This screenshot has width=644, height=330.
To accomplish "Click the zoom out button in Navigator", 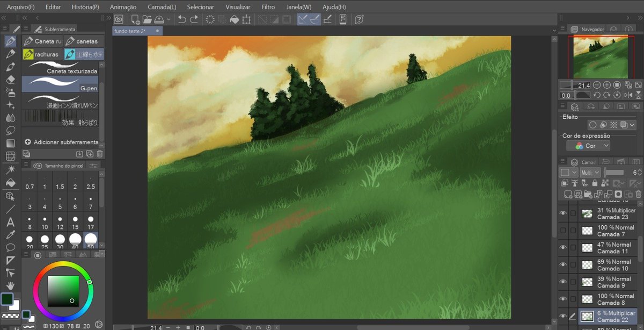I will coord(597,85).
